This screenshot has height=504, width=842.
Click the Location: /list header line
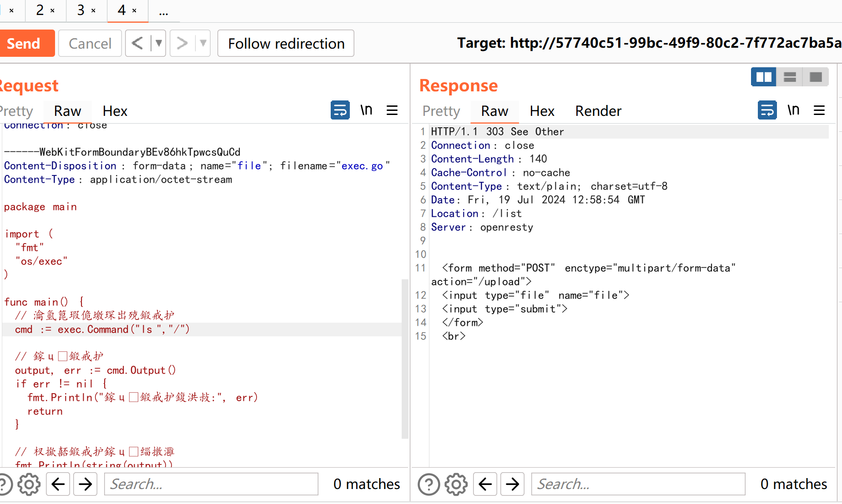pos(476,214)
